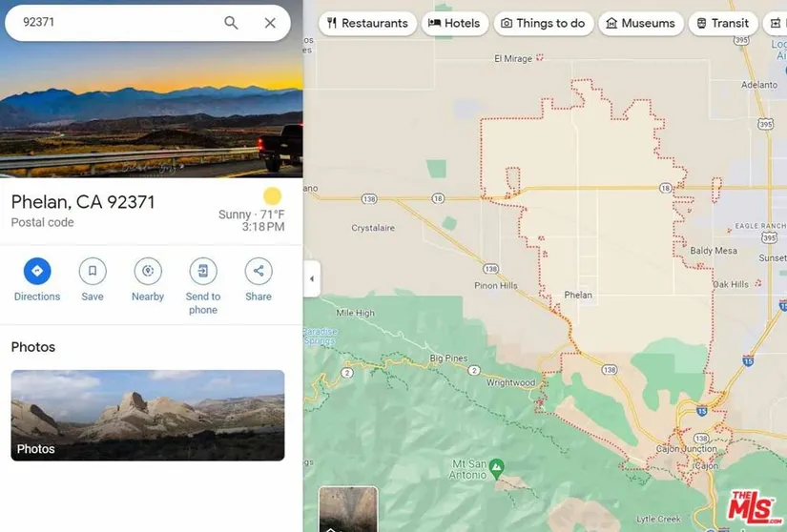Save the Phelan postal code location
The image size is (787, 532).
[x=93, y=271]
